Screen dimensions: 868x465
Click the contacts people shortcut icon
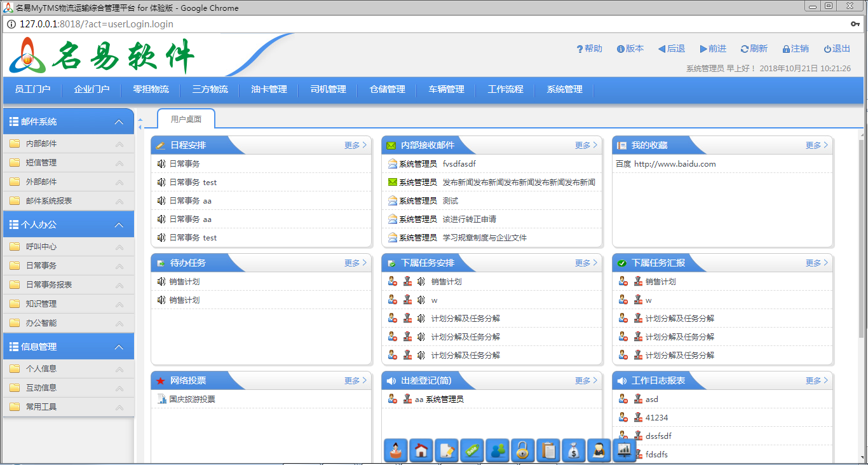pyautogui.click(x=498, y=450)
